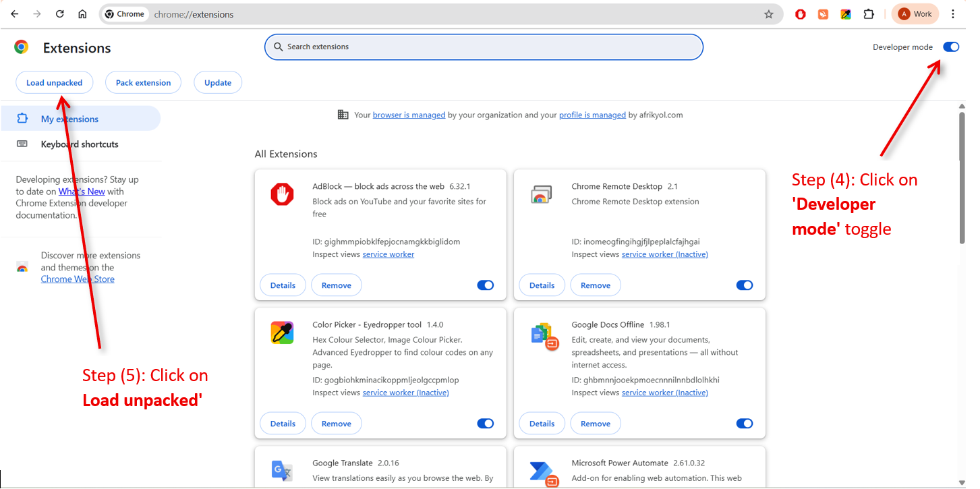Open AdBlock service worker inspect link
Screen dimensions: 980x489
pyautogui.click(x=388, y=254)
